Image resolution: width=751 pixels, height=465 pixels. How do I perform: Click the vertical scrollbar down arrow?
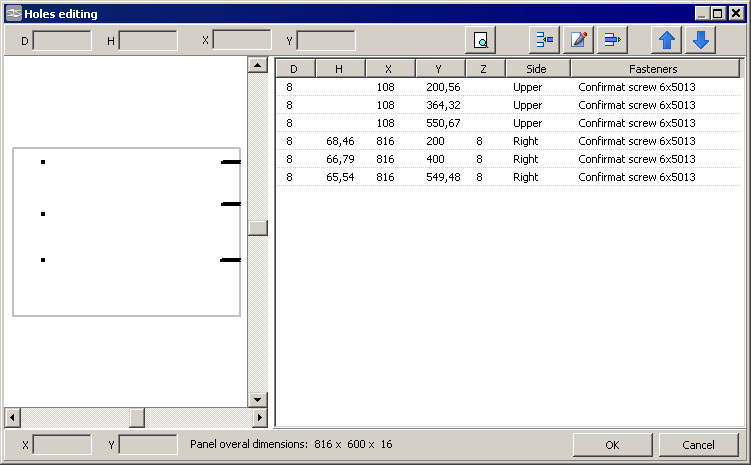pos(258,399)
